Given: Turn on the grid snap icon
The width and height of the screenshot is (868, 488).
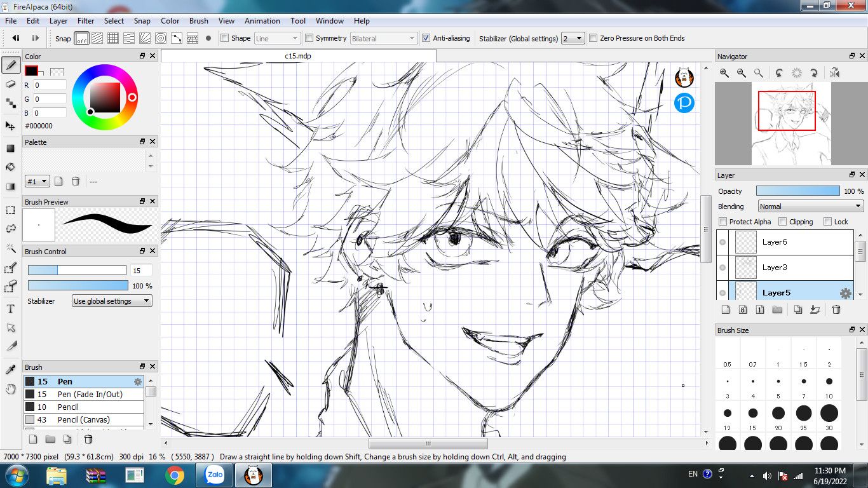Looking at the screenshot, I should pos(113,38).
